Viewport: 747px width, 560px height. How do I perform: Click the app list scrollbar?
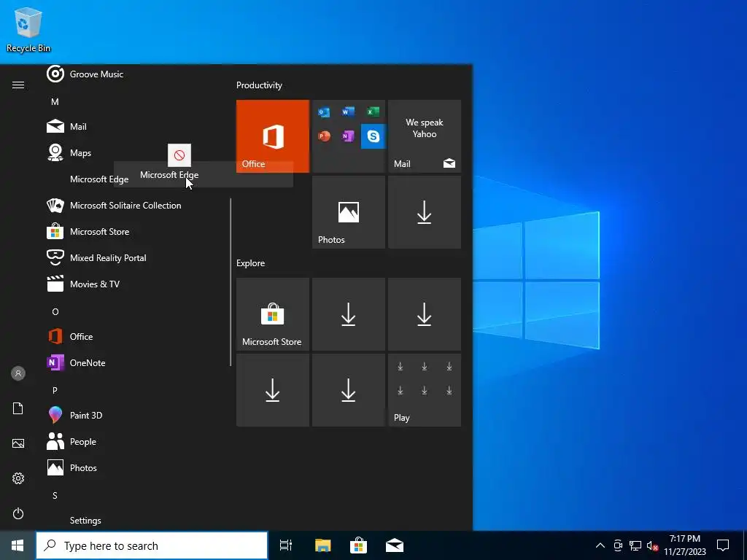tap(231, 282)
